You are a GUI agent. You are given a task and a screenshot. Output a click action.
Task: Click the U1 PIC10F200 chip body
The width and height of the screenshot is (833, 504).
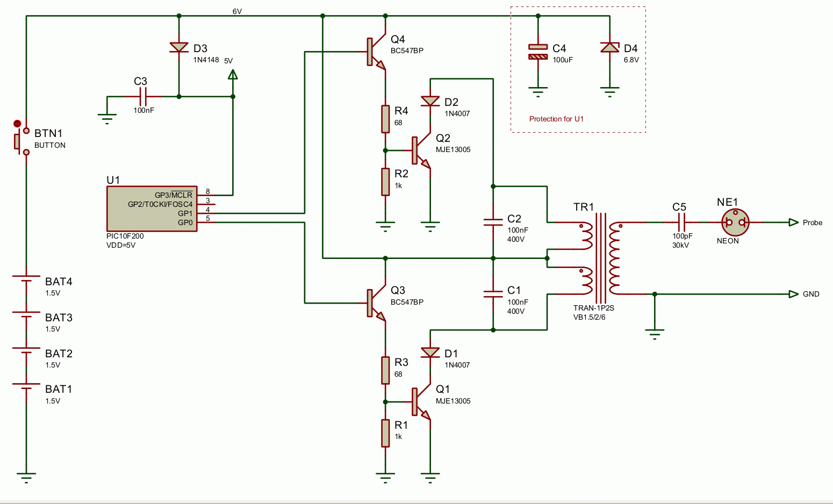coord(152,209)
